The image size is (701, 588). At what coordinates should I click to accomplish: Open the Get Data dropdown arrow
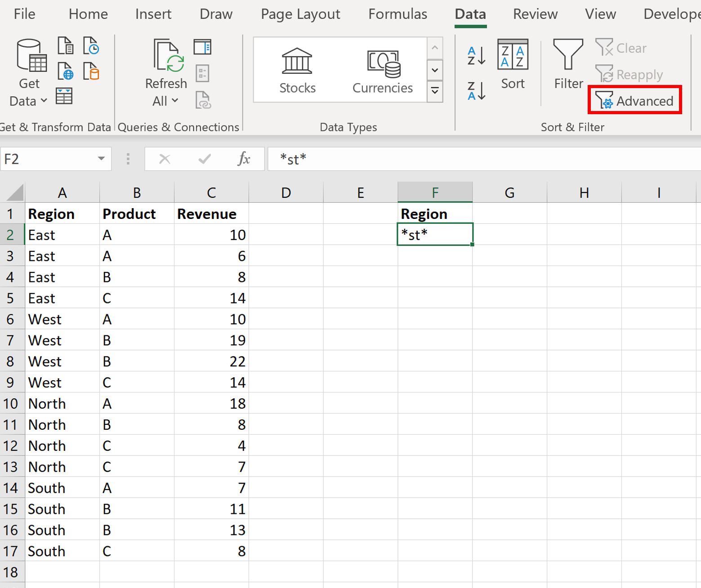coord(43,101)
